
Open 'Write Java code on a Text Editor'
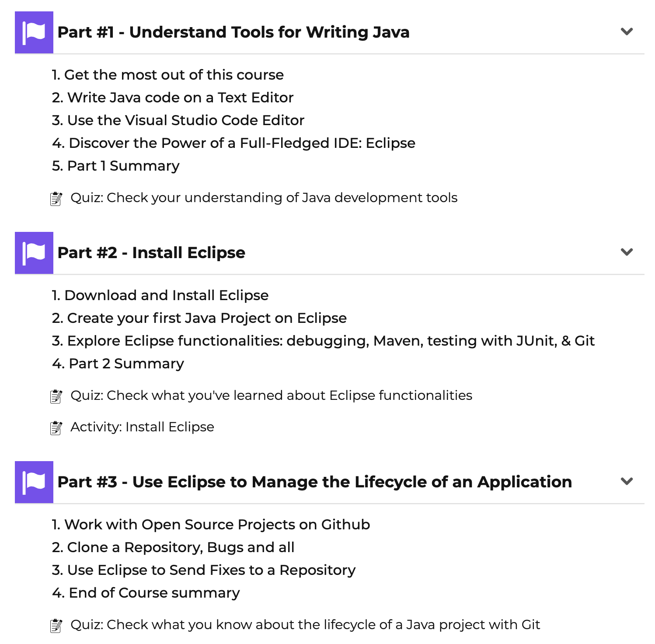[x=173, y=98]
